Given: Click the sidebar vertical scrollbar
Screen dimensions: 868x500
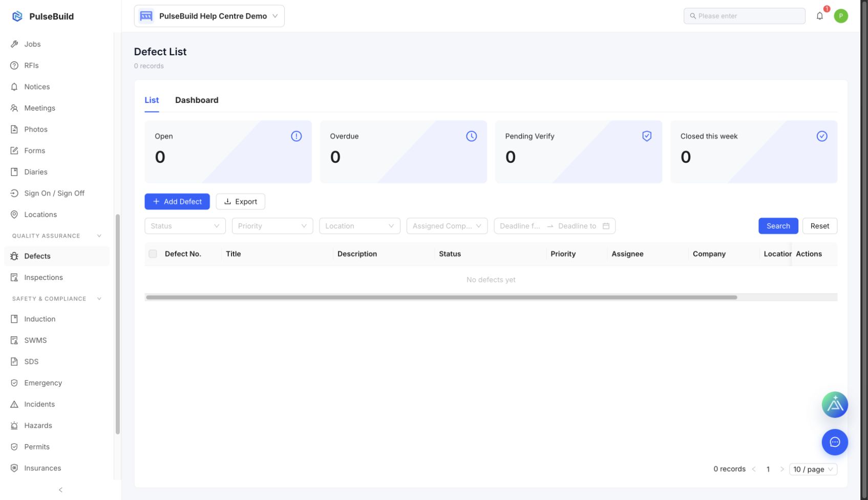Looking at the screenshot, I should click(x=118, y=324).
